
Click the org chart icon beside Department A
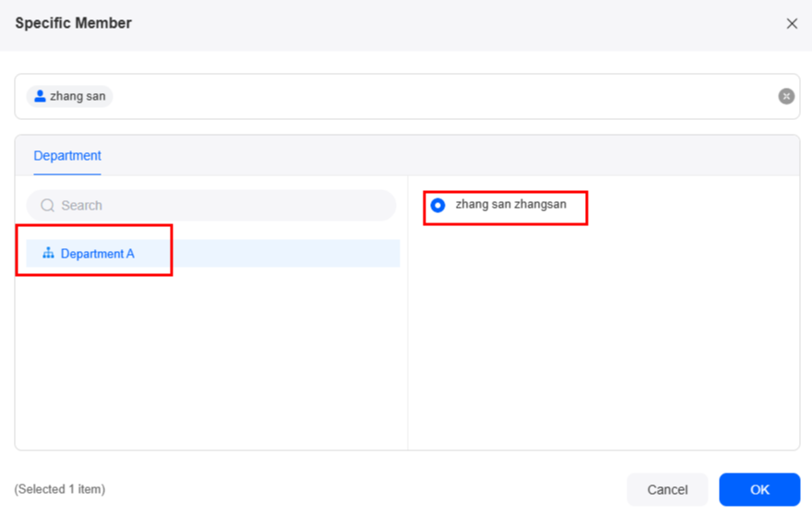click(48, 253)
